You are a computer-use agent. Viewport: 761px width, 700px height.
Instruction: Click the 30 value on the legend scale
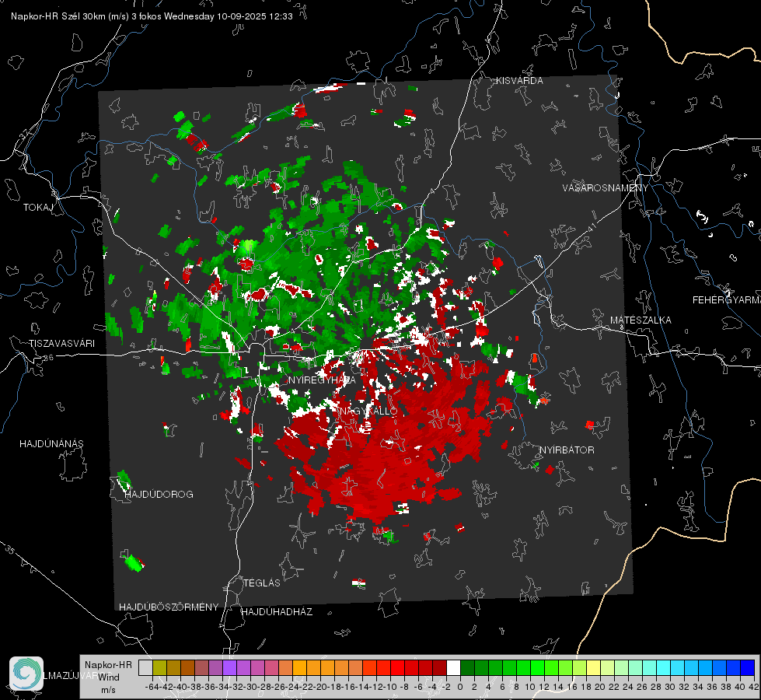[670, 687]
